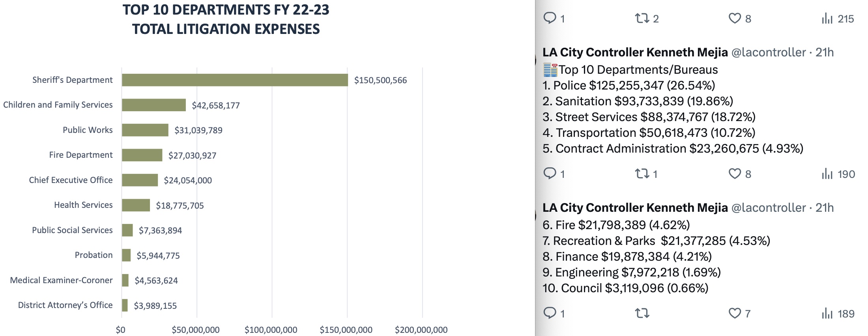The height and width of the screenshot is (336, 868).
Task: Reply to the Police through Contract Administration post
Action: 550,174
